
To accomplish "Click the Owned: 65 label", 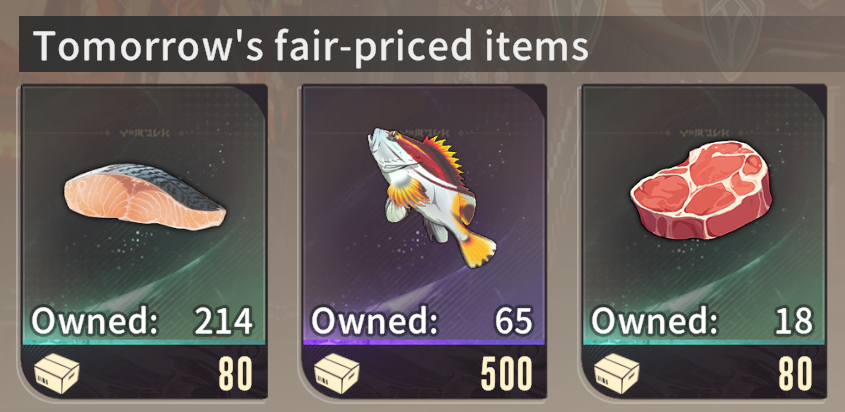I will pyautogui.click(x=422, y=322).
